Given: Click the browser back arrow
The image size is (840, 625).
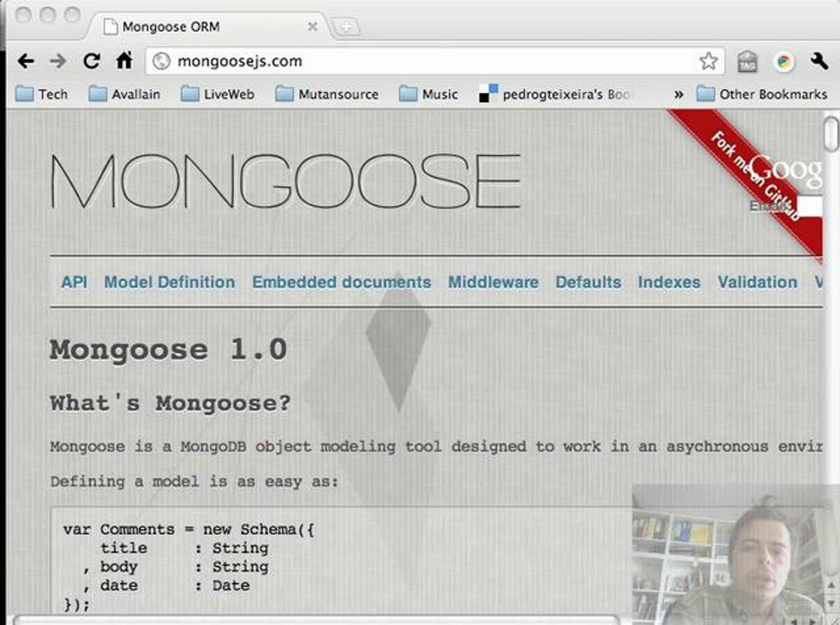Looking at the screenshot, I should [x=26, y=61].
